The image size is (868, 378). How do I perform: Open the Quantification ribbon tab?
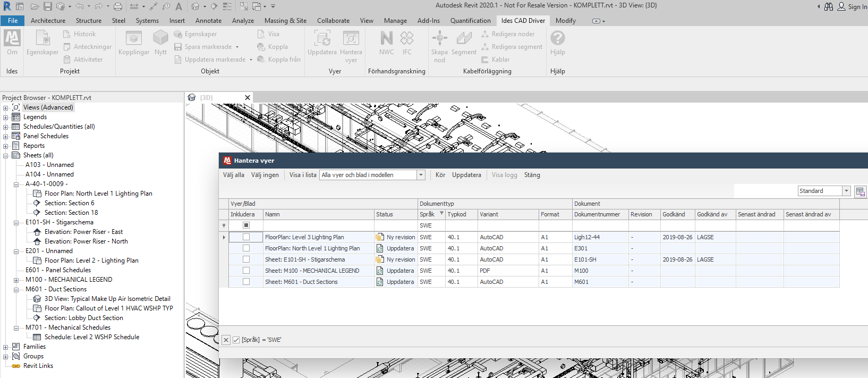point(470,21)
